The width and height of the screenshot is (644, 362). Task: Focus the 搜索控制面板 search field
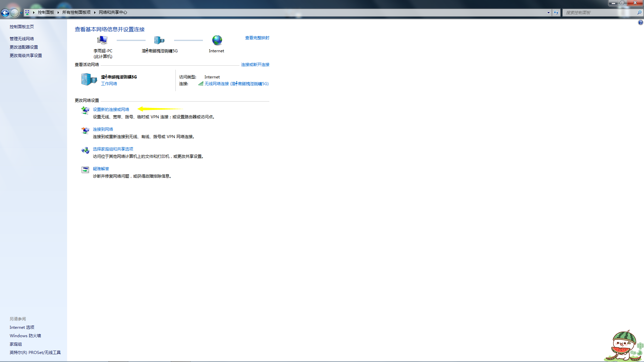coord(599,13)
